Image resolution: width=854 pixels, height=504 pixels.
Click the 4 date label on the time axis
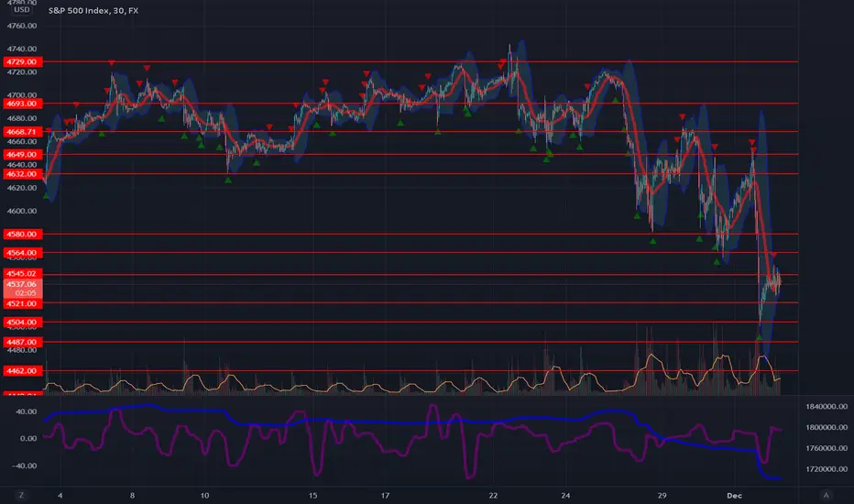(60, 495)
